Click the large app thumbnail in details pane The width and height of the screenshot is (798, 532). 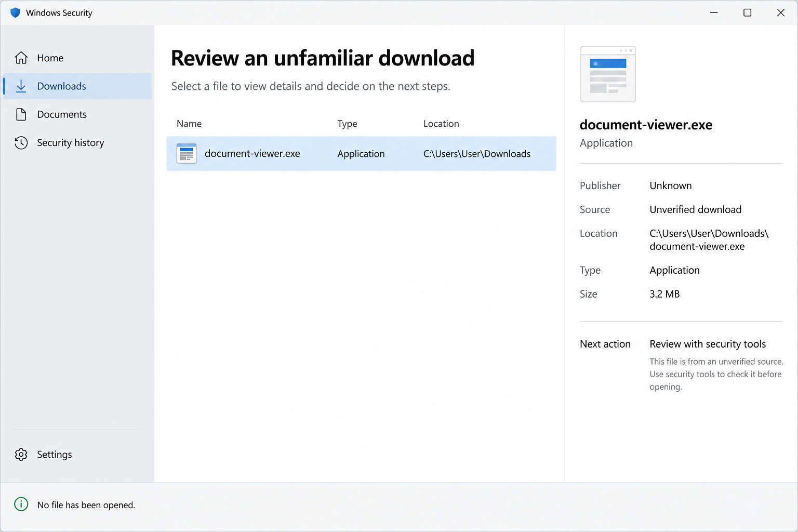click(608, 74)
